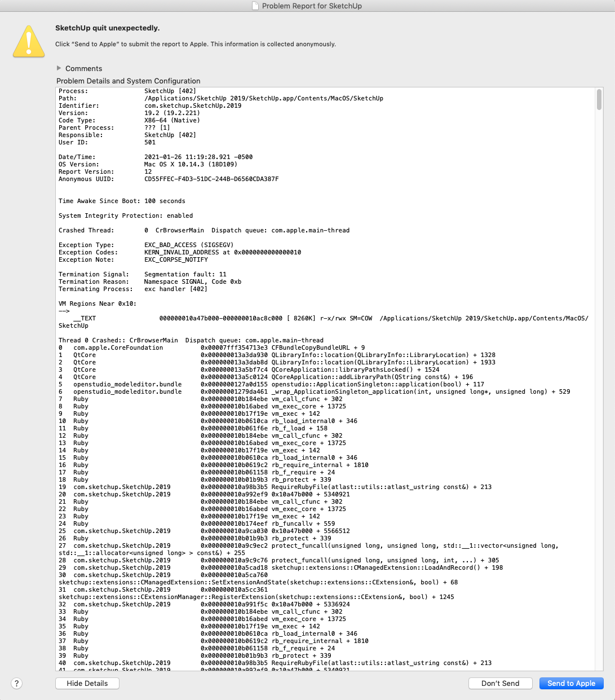Image resolution: width=615 pixels, height=700 pixels.
Task: Click stack frame 11 rb_f_load + 158
Action: click(193, 428)
